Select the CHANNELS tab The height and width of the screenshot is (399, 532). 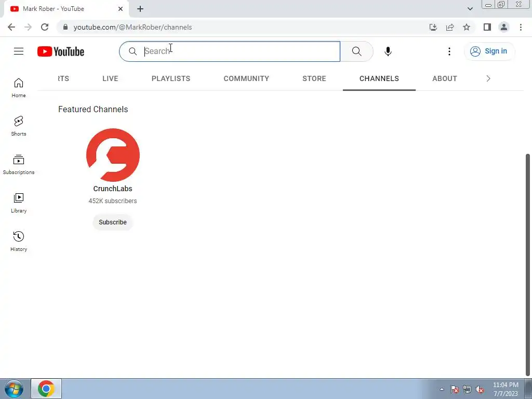[379, 79]
